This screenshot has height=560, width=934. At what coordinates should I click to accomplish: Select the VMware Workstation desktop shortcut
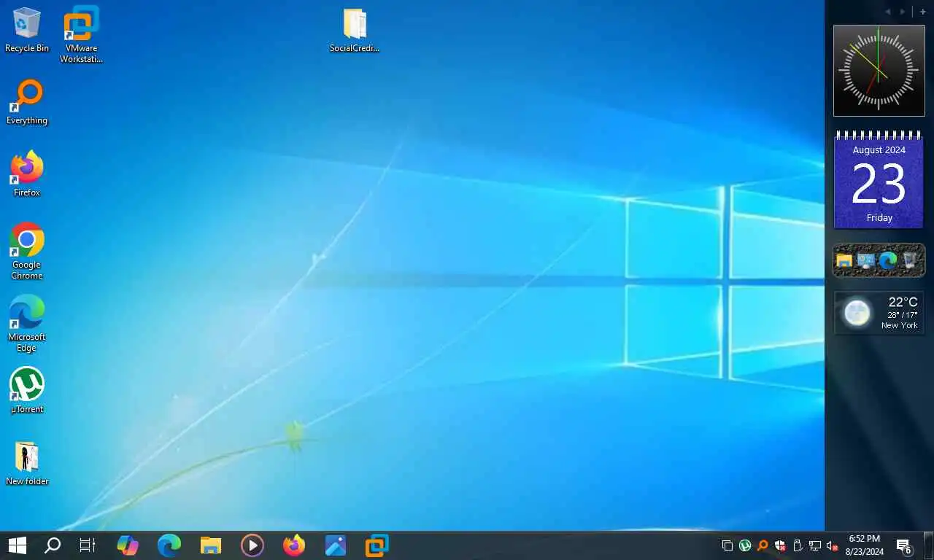81,34
